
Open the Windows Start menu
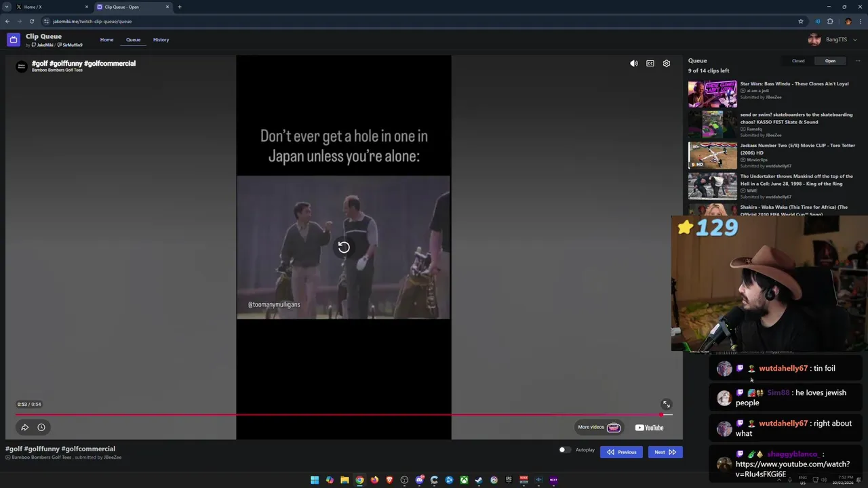coord(315,480)
